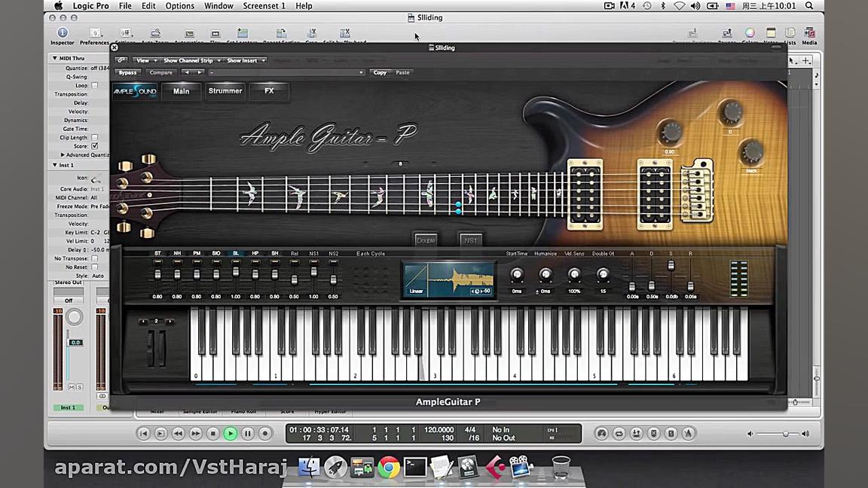Switch to the Strummer tab
Screen dimensions: 868x488
point(225,90)
